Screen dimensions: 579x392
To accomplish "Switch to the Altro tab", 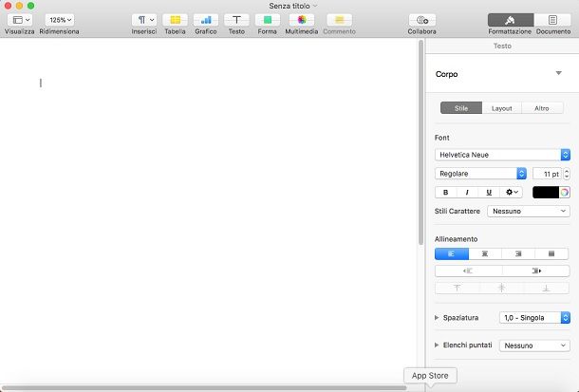I will [x=542, y=108].
